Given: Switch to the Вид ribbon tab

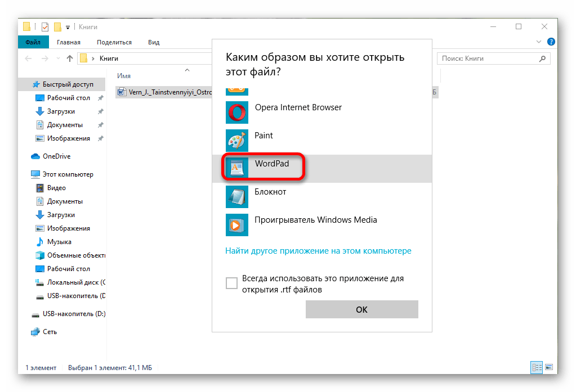Looking at the screenshot, I should 154,42.
